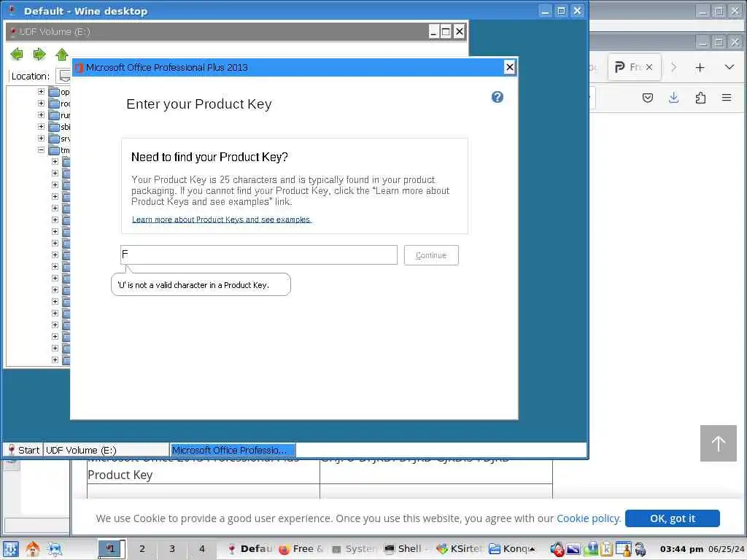Open the KDE application launcher icon
Image resolution: width=747 pixels, height=560 pixels.
(x=10, y=549)
